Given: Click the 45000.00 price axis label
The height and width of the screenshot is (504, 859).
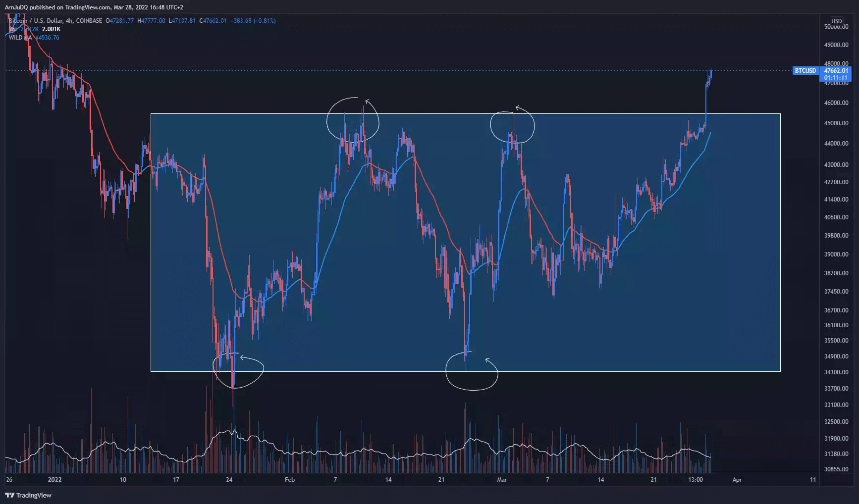Looking at the screenshot, I should 836,123.
